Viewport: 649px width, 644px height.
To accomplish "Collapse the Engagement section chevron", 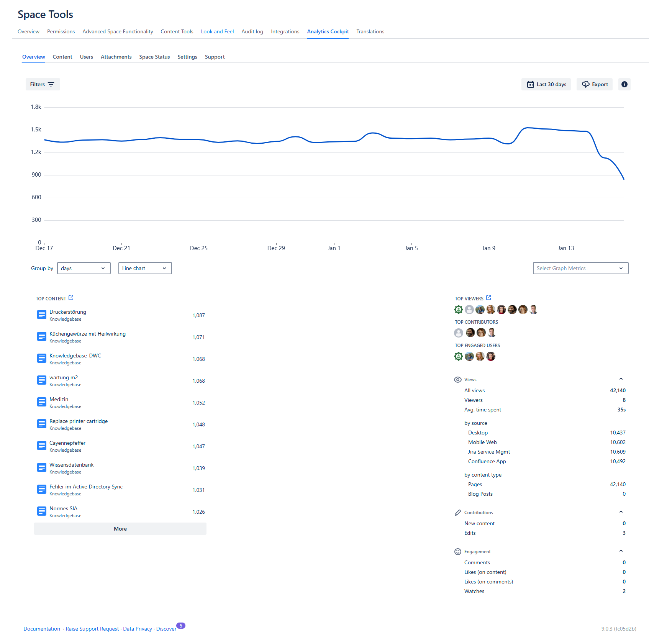I will [x=621, y=551].
